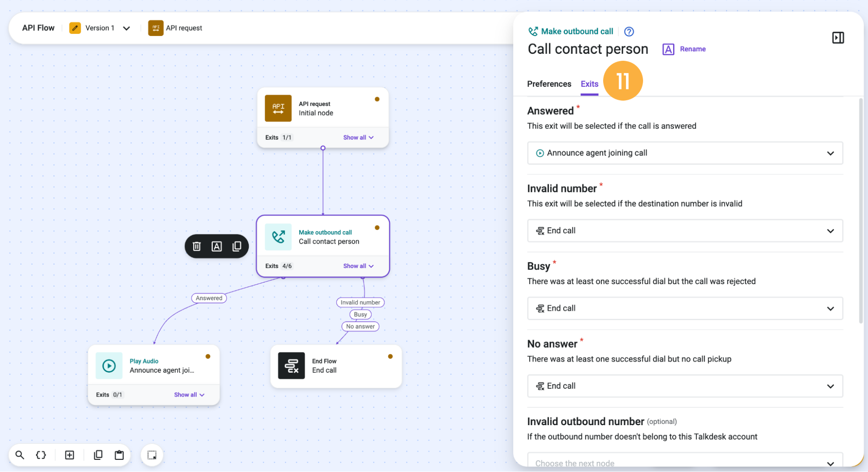Click the side panel vertical scrollbar

[x=860, y=210]
